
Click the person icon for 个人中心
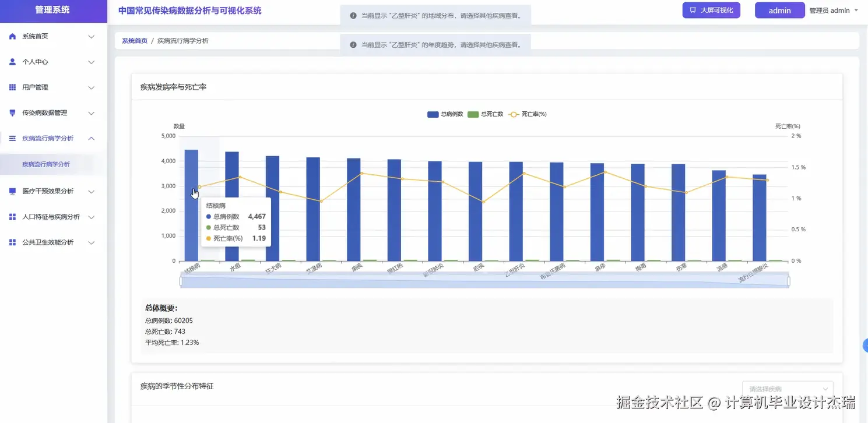pyautogui.click(x=12, y=62)
